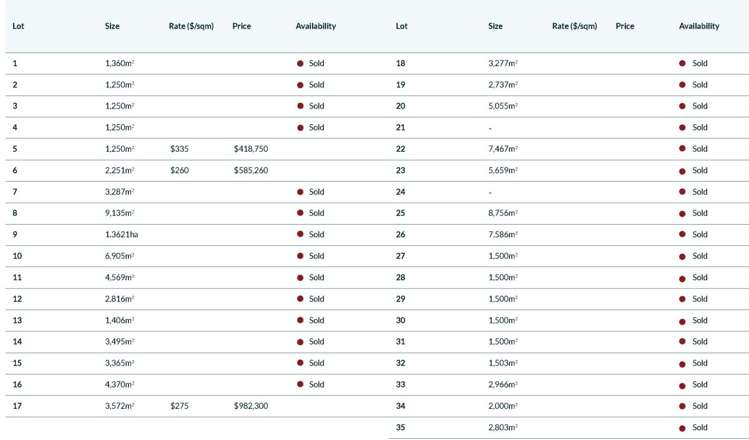Click size 2,816m² for Lot 12
The width and height of the screenshot is (749, 440).
[119, 299]
